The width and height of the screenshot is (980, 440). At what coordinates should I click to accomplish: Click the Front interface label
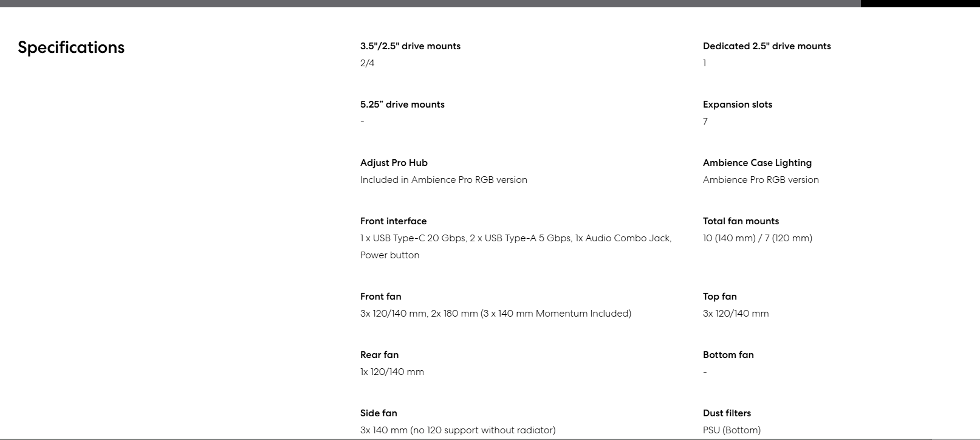coord(393,221)
